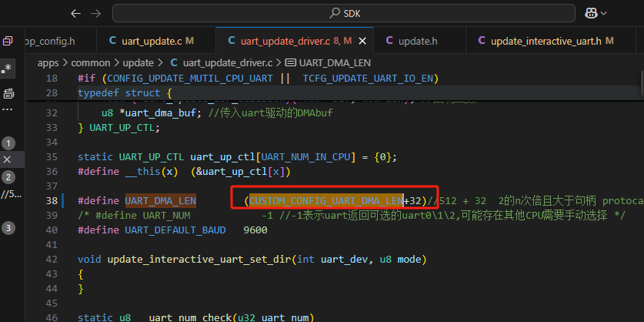The width and height of the screenshot is (644, 322).
Task: Open the Explorer view in activity bar
Action: point(8,41)
